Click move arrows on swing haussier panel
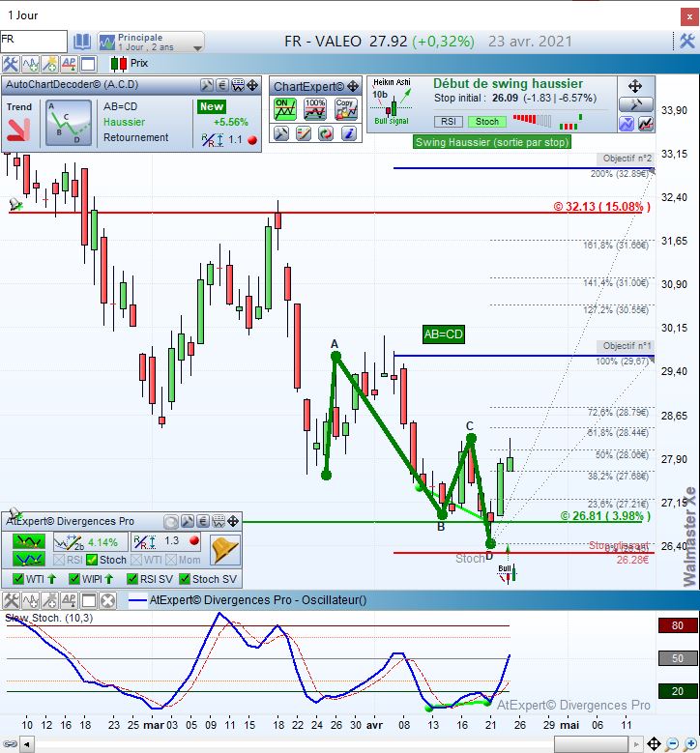The image size is (700, 753). point(635,86)
